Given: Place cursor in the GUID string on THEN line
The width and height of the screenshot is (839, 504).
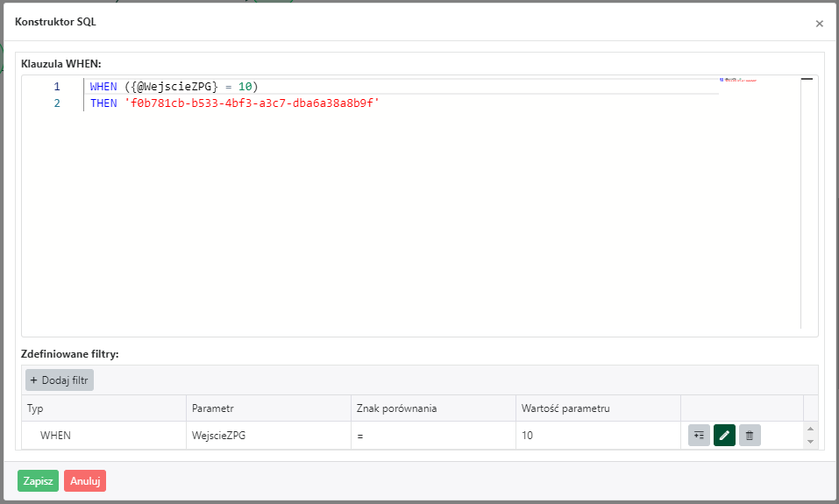Looking at the screenshot, I should coord(251,103).
